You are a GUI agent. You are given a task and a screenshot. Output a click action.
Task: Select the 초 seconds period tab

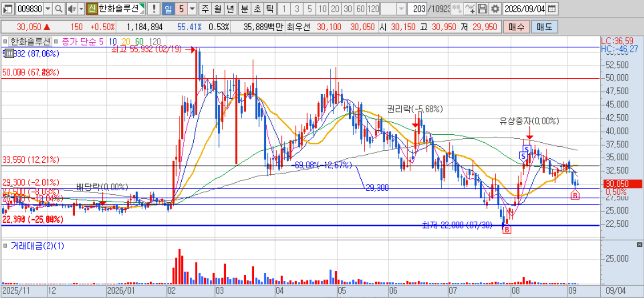[257, 8]
